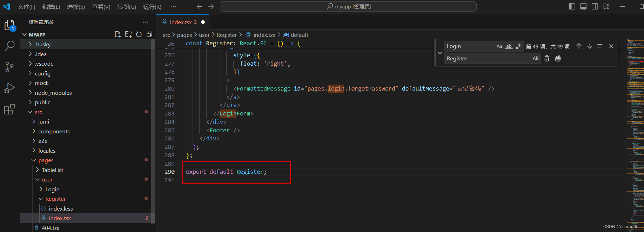Open explorer More Actions ellipsis menu
This screenshot has width=644, height=232.
(x=146, y=22)
